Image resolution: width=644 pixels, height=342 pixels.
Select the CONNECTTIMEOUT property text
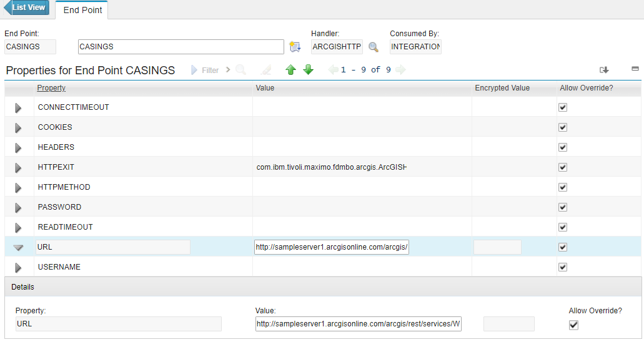(74, 107)
